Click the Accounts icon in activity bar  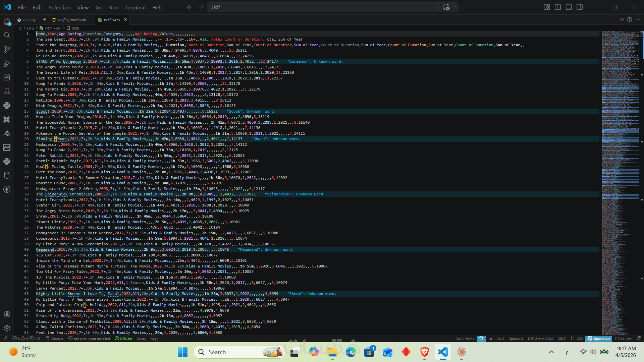[7, 314]
